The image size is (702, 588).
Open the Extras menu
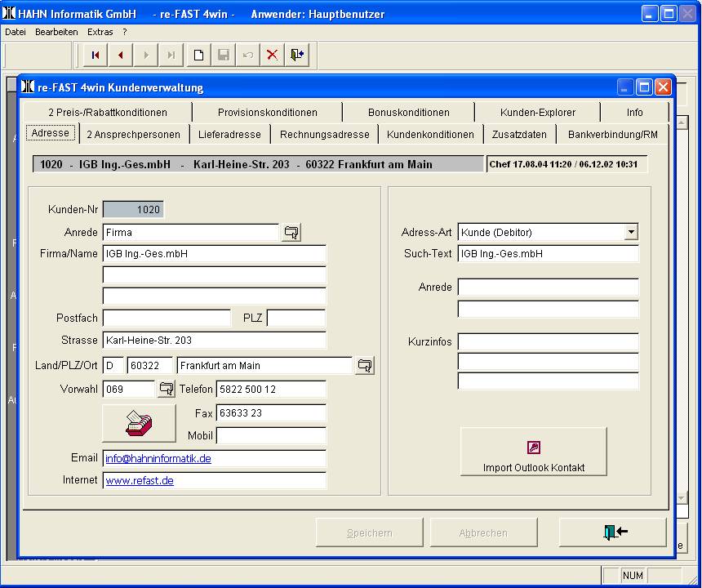pos(100,32)
